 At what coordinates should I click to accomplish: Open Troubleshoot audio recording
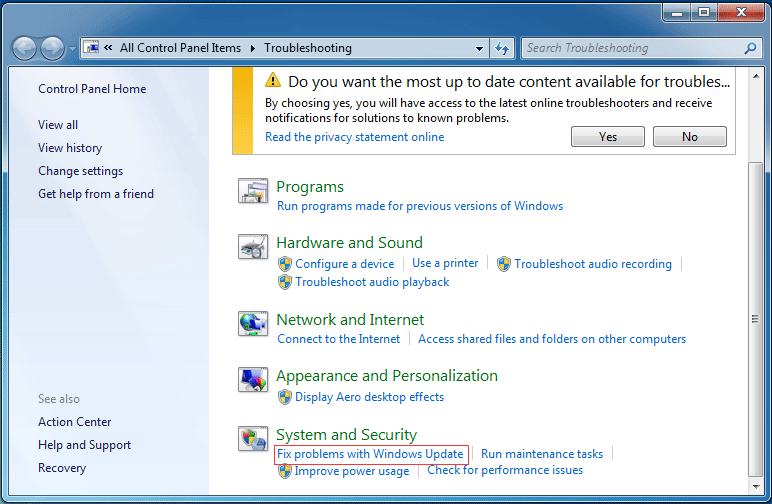(593, 264)
